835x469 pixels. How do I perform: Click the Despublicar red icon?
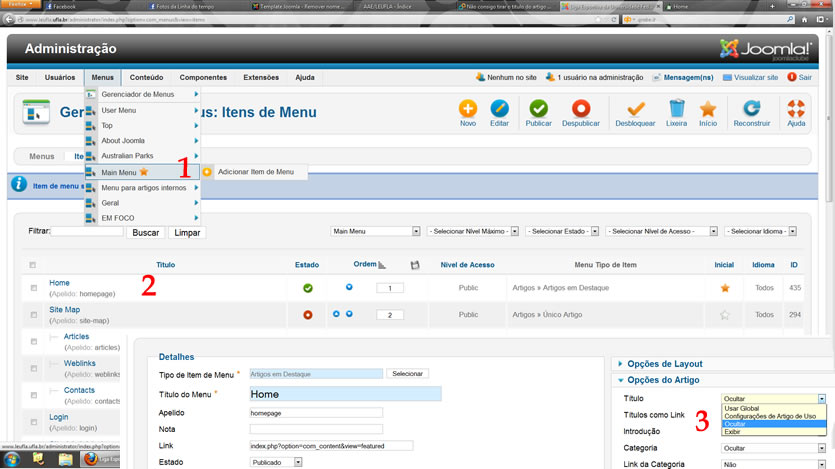[580, 108]
